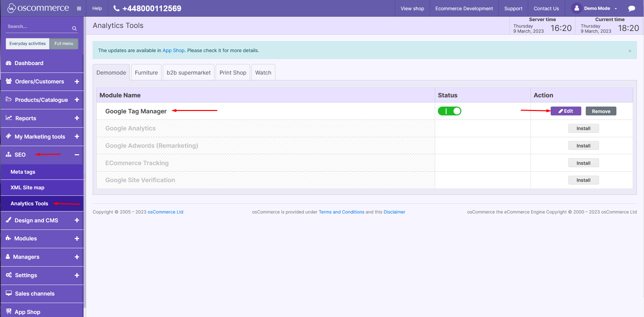Install the Google Analytics module

[x=583, y=128]
